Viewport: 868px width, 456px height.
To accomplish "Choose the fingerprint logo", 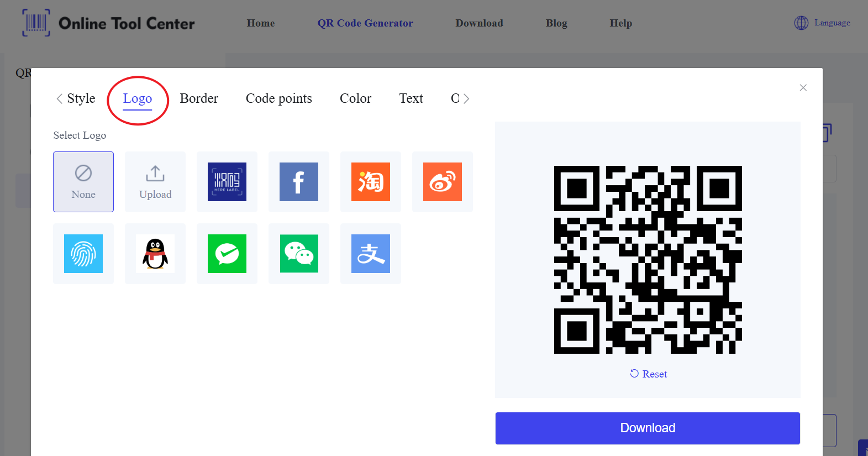I will 83,254.
